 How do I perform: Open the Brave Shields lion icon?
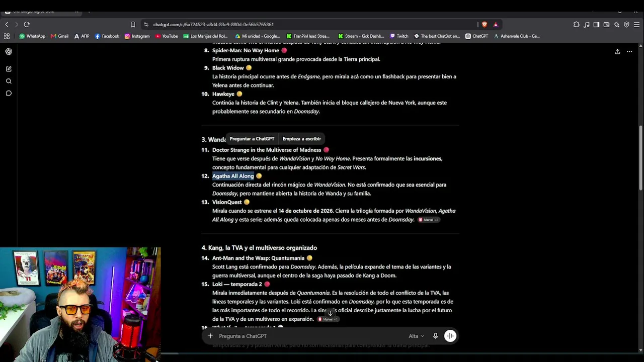[x=485, y=24]
